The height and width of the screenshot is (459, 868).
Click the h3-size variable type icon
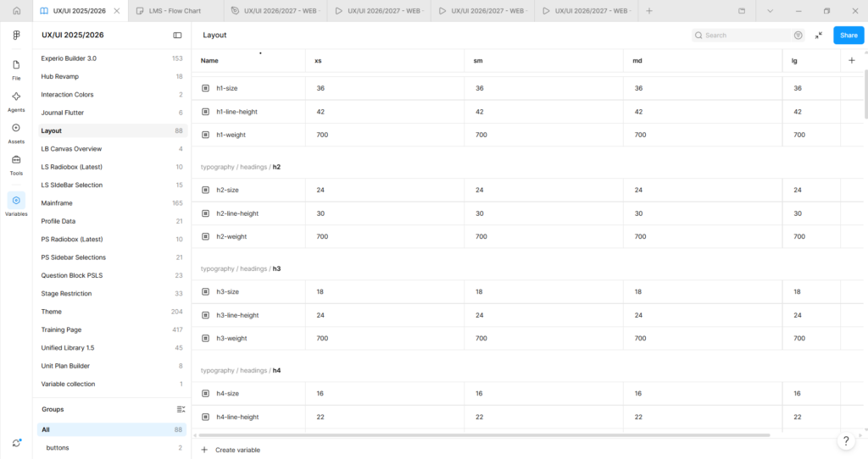[205, 291]
